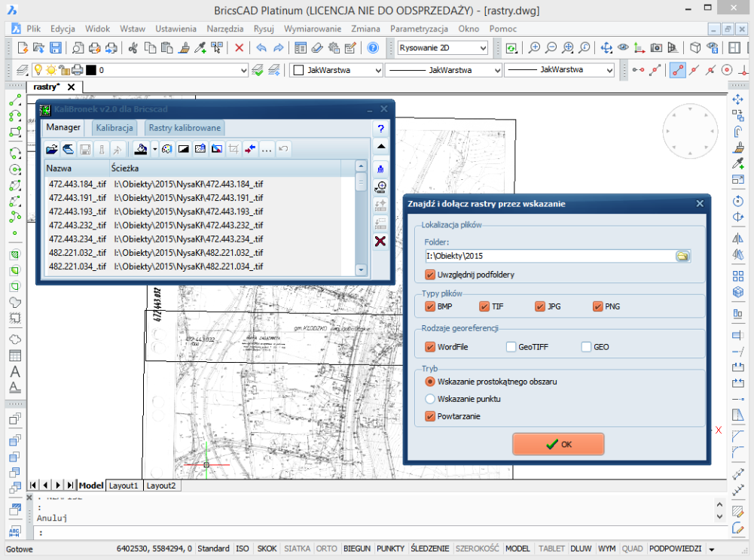
Task: Switch to the Layout1 tab
Action: coord(124,485)
